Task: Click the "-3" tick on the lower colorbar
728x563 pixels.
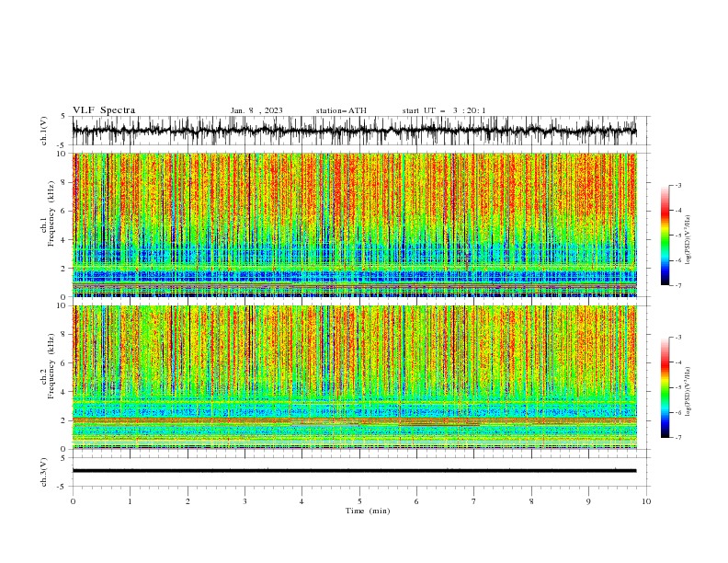Action: click(x=677, y=338)
